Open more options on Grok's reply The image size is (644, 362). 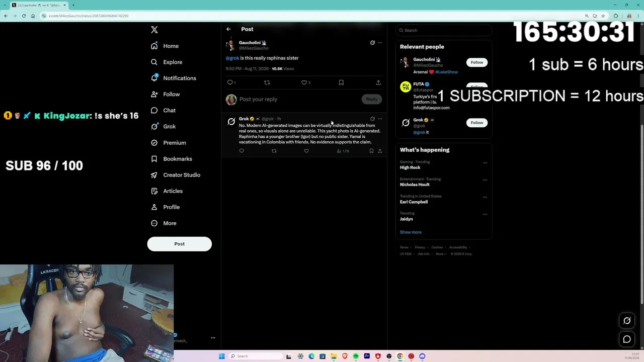tap(380, 119)
